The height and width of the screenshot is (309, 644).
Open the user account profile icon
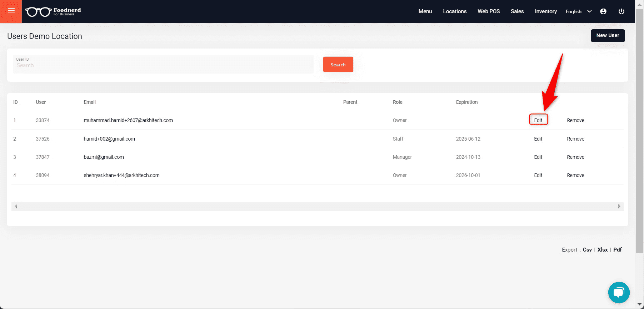click(603, 11)
